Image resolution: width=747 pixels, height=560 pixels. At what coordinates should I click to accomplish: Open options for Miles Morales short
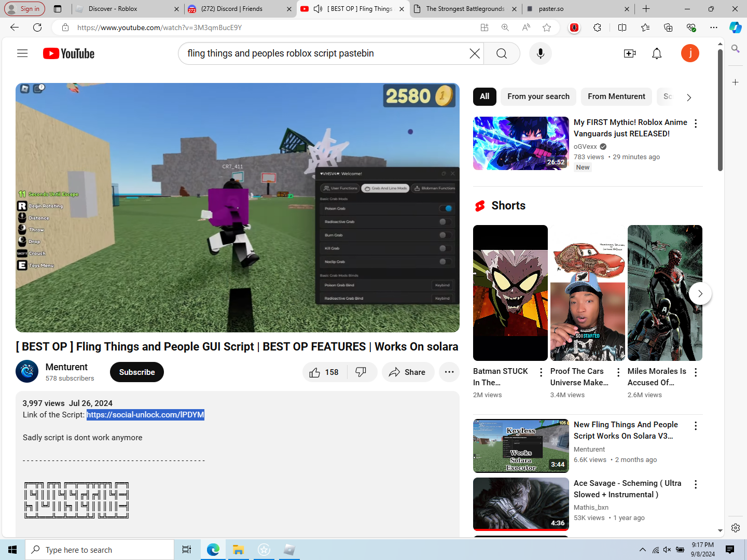click(x=696, y=372)
